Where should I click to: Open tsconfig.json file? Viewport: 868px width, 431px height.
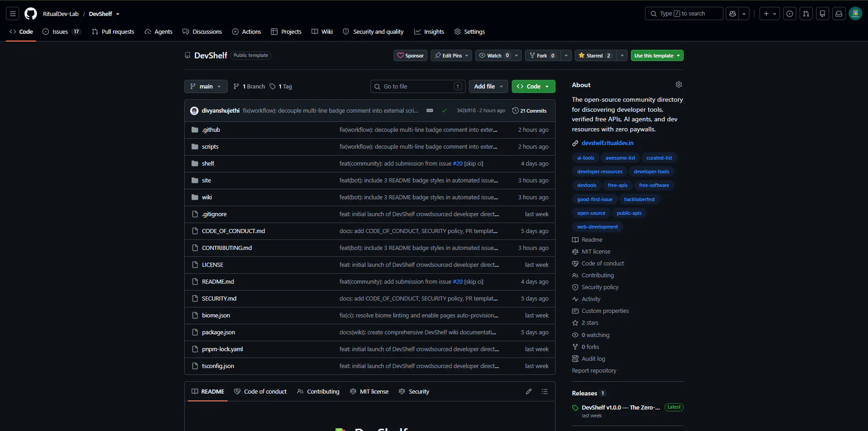pos(218,366)
